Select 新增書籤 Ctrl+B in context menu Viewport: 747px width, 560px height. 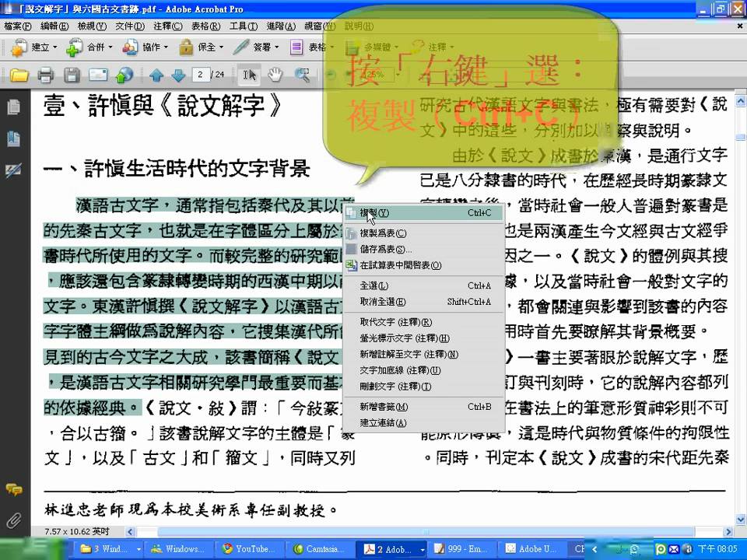point(423,407)
